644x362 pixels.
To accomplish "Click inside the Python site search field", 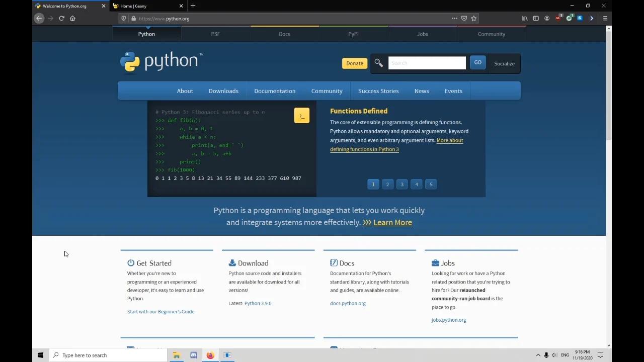I will click(427, 62).
